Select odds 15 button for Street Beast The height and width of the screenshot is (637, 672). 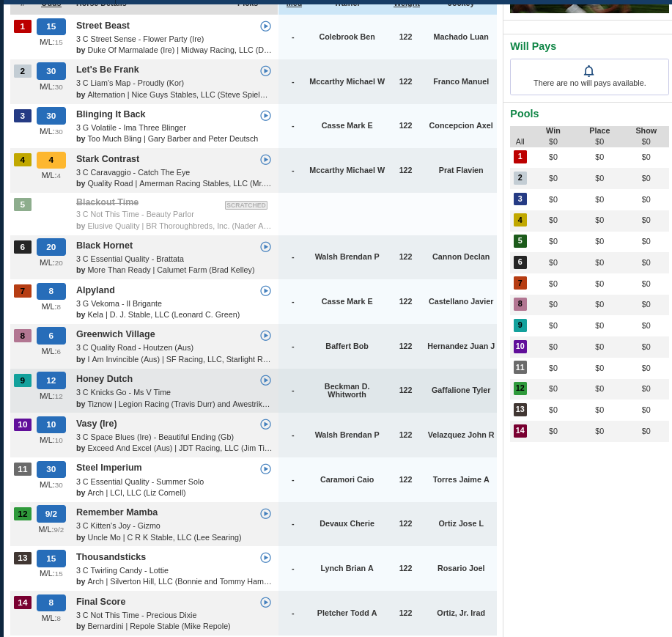coord(51,26)
